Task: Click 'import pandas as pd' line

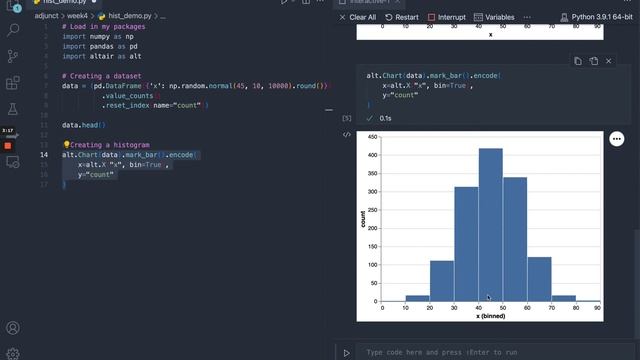Action: point(100,47)
